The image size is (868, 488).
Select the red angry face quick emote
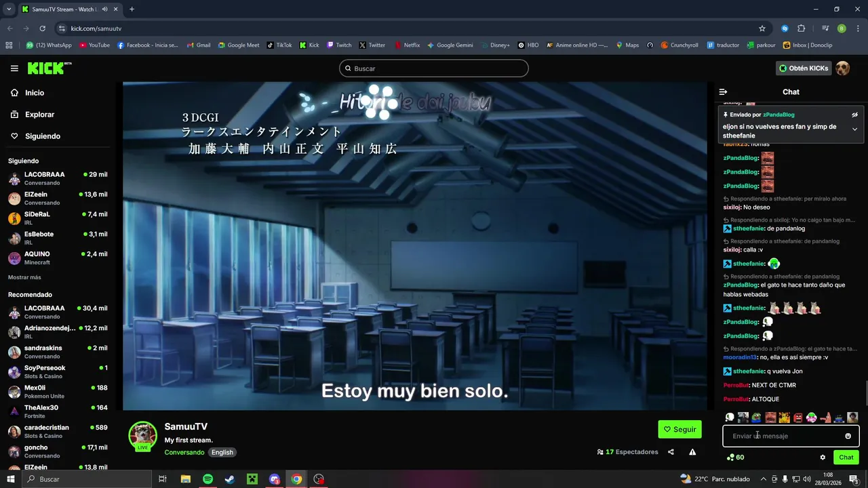[x=797, y=418]
